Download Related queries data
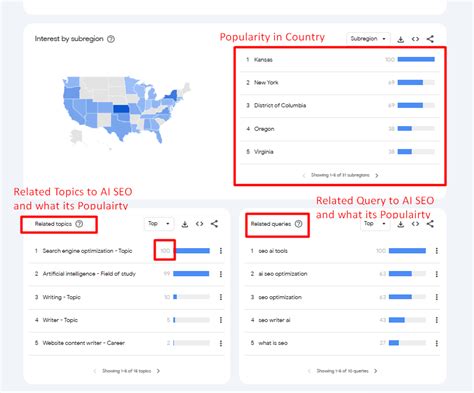Image resolution: width=474 pixels, height=393 pixels. pos(400,224)
